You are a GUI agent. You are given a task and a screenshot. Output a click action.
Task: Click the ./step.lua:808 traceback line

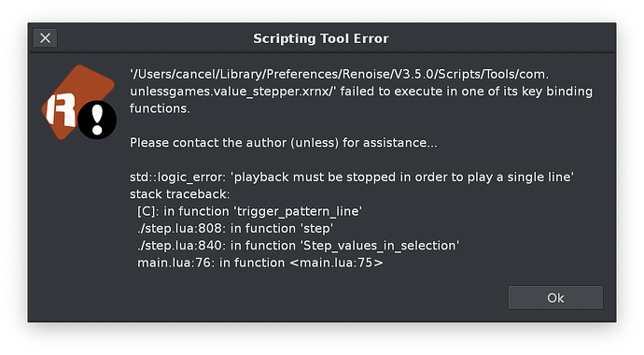coord(235,229)
